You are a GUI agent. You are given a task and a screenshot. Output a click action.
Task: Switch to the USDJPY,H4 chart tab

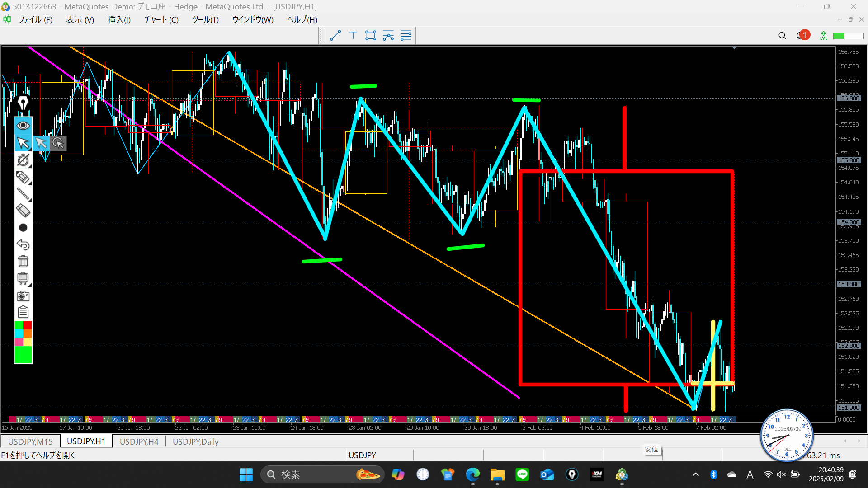click(x=139, y=441)
